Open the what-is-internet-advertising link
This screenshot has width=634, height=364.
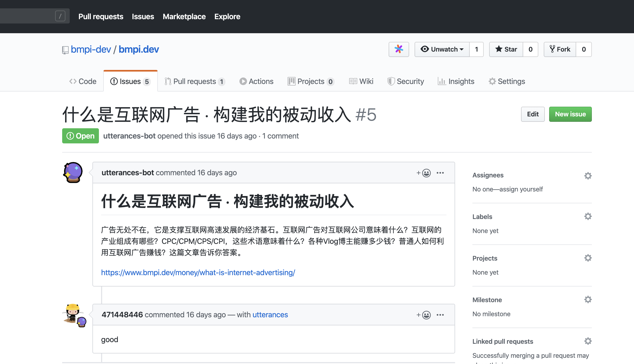(x=198, y=272)
